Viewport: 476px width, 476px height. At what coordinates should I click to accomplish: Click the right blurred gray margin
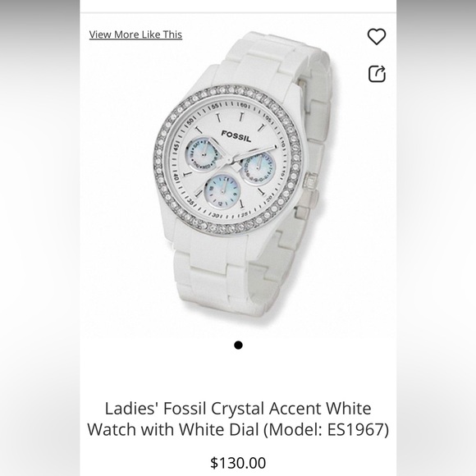437,238
